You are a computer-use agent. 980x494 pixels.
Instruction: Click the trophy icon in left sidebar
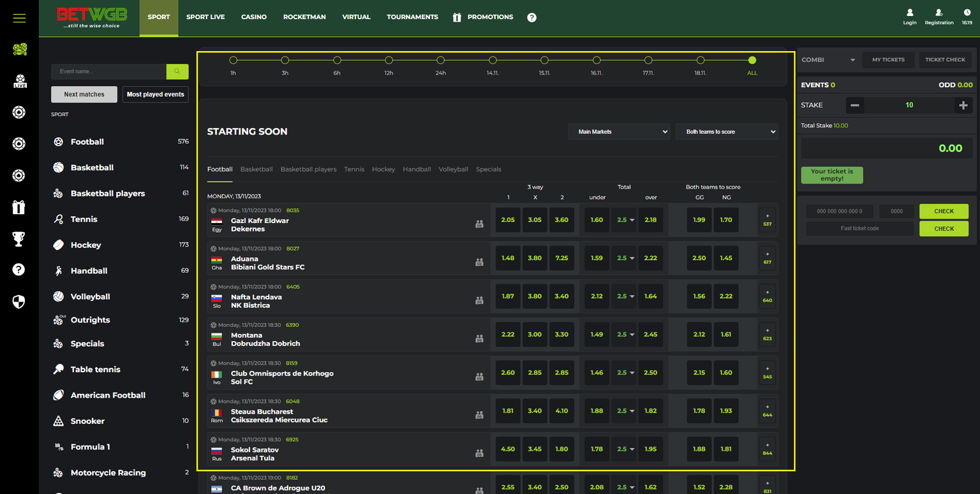(x=19, y=238)
